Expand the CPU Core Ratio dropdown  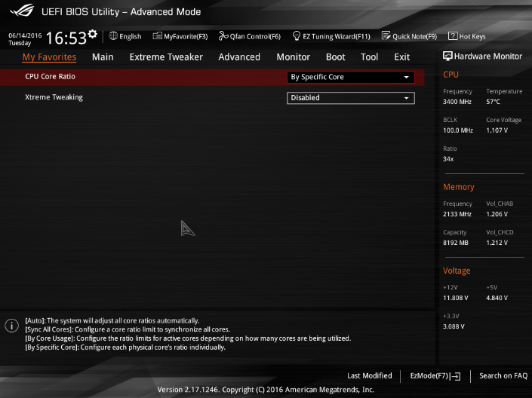click(351, 77)
